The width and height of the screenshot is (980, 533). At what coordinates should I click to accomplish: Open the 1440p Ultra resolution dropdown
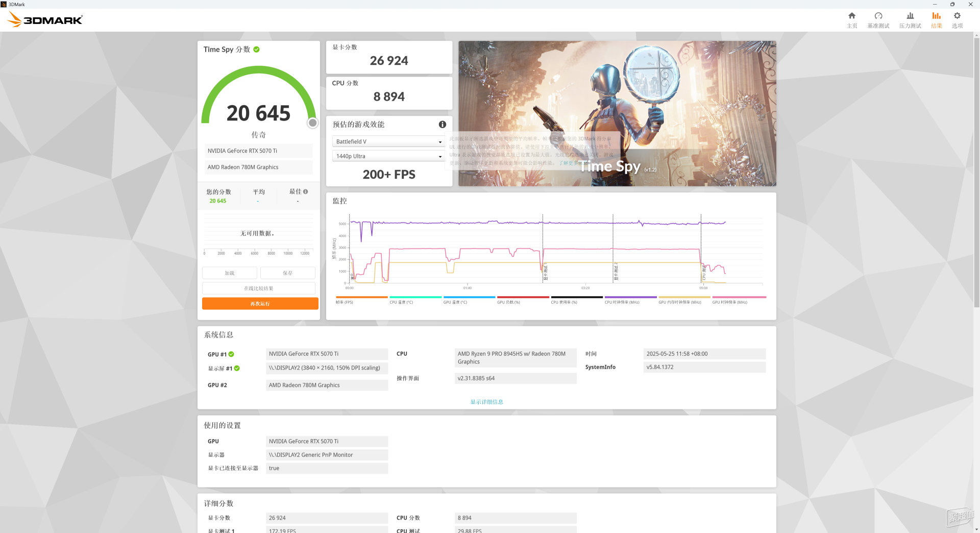click(388, 156)
